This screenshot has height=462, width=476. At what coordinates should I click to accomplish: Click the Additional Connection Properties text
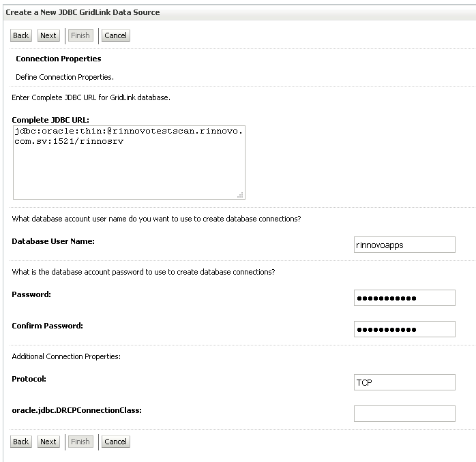66,356
